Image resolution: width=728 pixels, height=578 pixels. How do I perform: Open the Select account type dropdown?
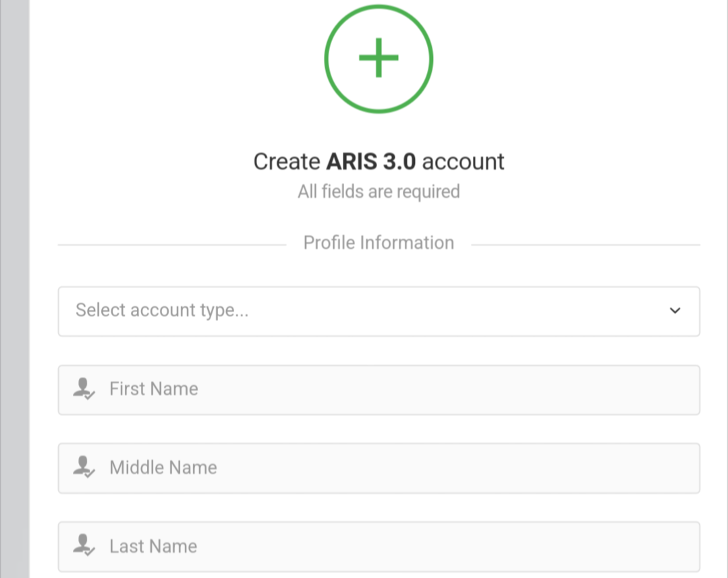(378, 311)
